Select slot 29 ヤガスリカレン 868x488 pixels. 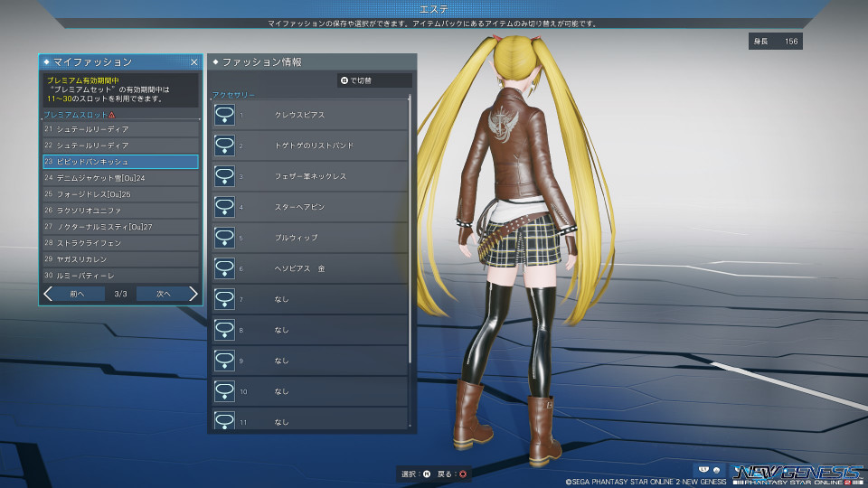[x=120, y=259]
